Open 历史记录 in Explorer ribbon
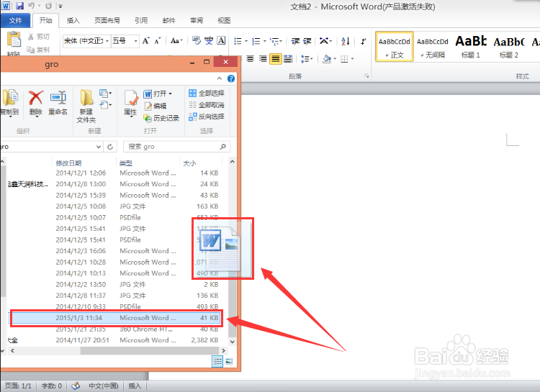 coord(161,119)
